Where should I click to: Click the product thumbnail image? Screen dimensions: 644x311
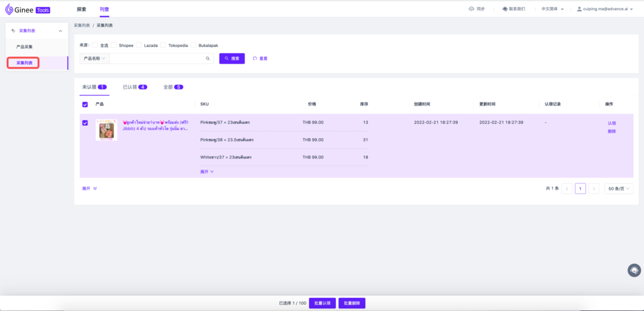pos(106,130)
